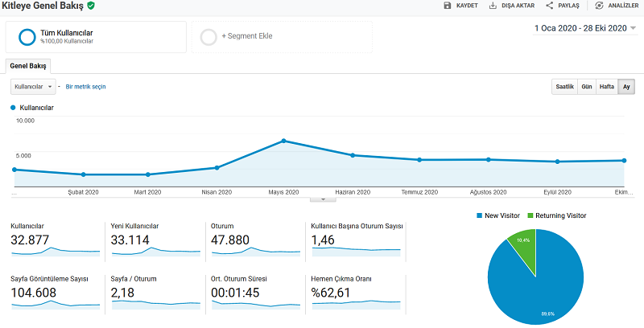Open the date range dropdown arrow
This screenshot has height=328, width=644.
tap(633, 28)
